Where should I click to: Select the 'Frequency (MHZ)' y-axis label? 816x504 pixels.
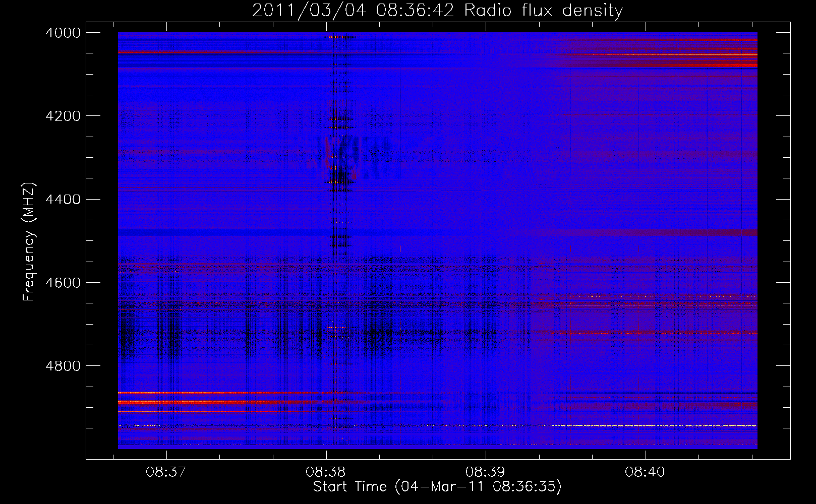(29, 242)
